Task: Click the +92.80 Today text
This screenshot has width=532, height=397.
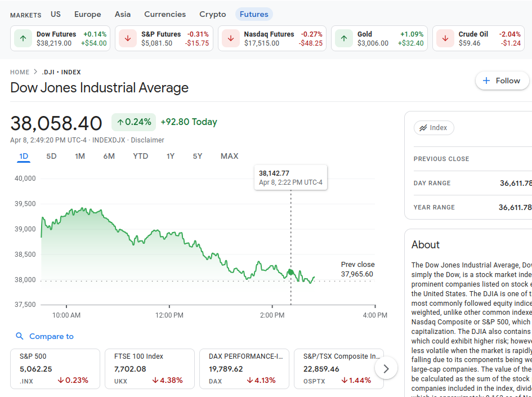Action: [189, 122]
